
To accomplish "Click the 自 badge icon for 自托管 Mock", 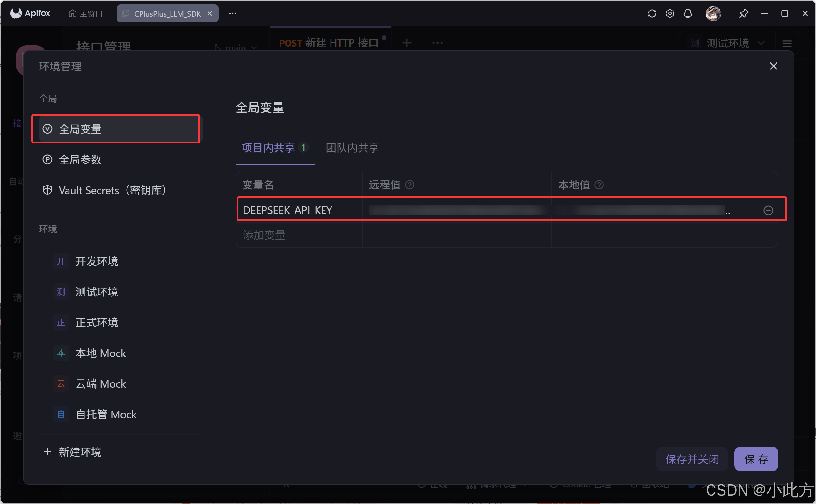I will 61,414.
